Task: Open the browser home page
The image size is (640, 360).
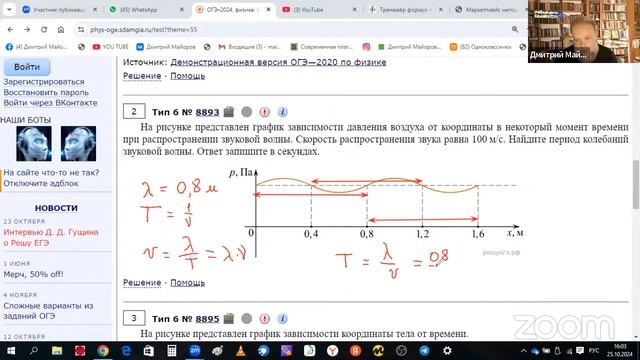Action: tap(61, 29)
